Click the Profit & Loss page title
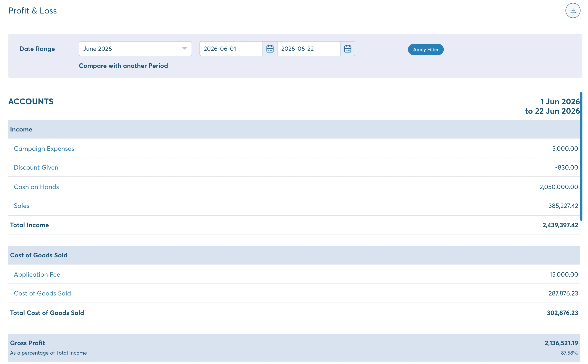Viewport: 588px width, 364px height. pyautogui.click(x=33, y=10)
